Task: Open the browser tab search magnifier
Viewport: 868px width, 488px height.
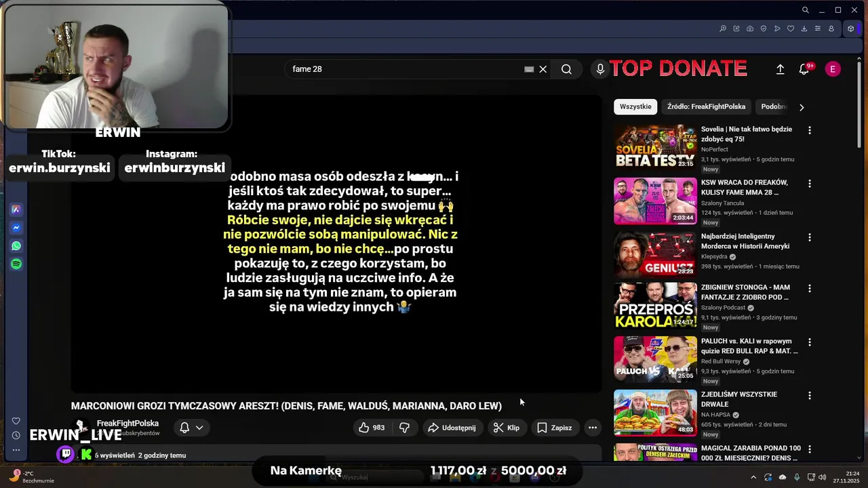Action: click(x=805, y=10)
